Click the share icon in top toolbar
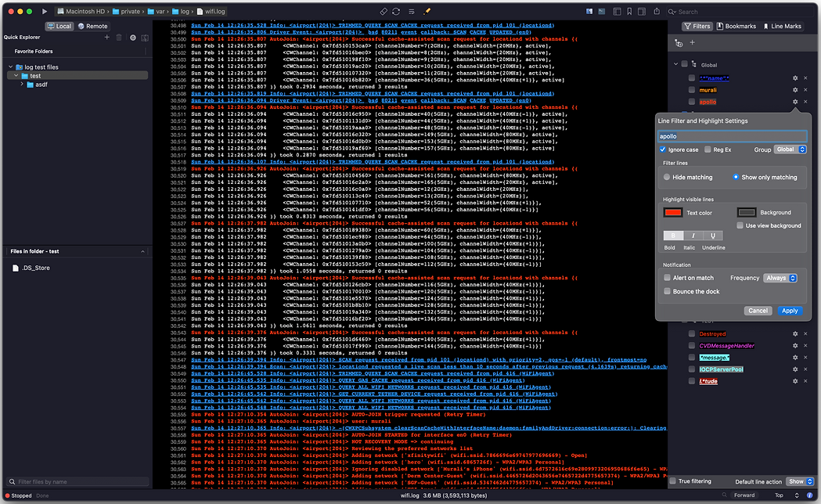Viewport: 821px width, 504px height. 657,11
